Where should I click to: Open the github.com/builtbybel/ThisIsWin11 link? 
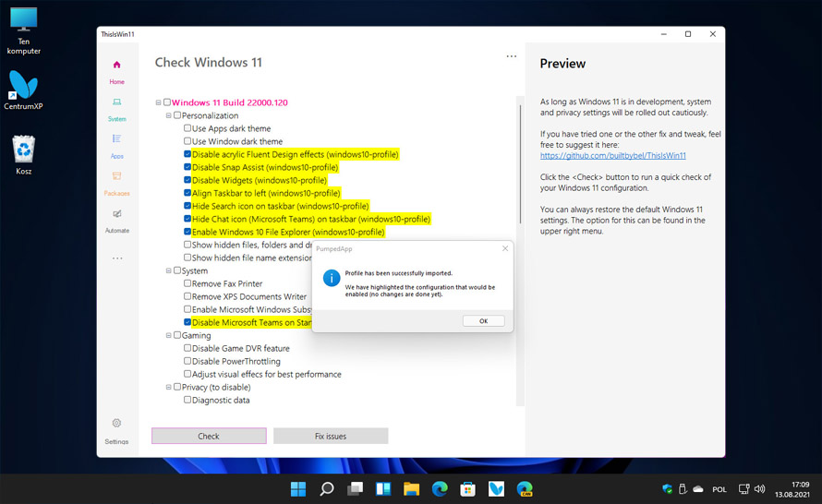pyautogui.click(x=613, y=156)
